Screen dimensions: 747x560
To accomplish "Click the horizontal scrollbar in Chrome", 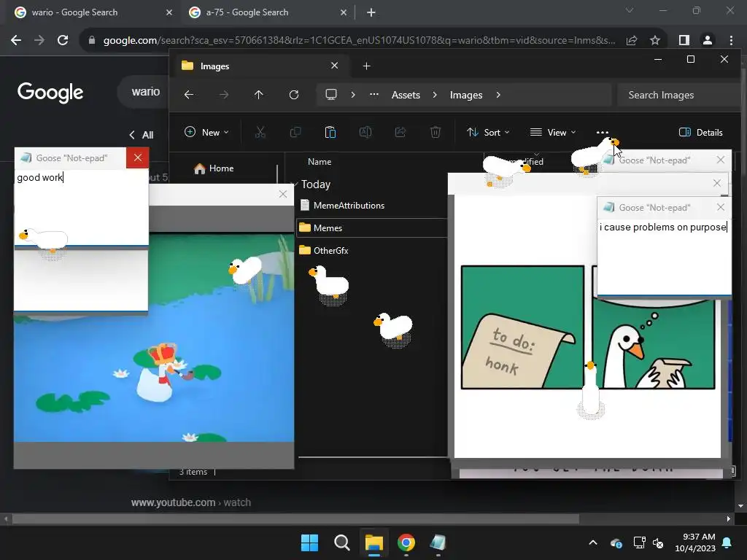I will coord(295,518).
